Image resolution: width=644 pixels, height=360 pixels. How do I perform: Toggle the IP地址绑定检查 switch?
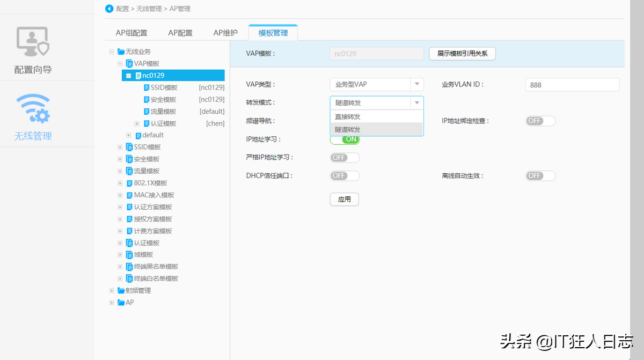540,121
